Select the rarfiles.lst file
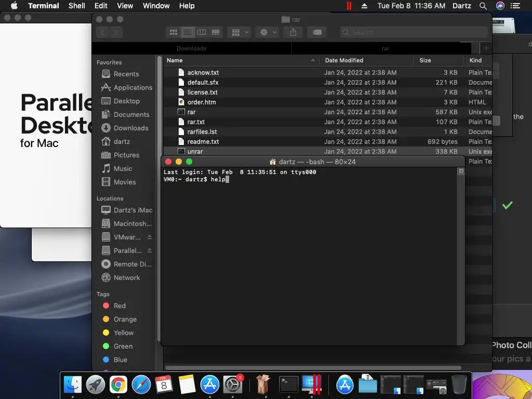Screen dimensions: 532x399 (x=328, y=131)
